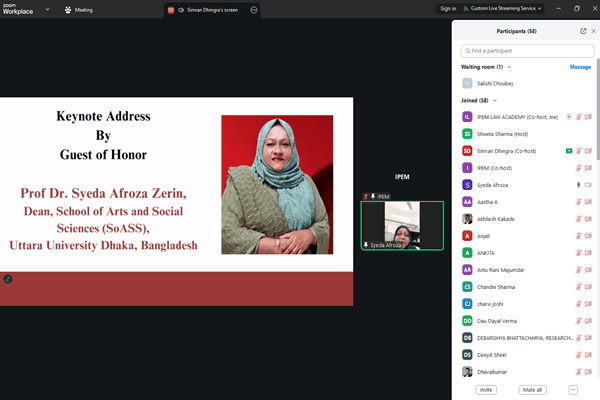This screenshot has height=400, width=600.
Task: Close the Participants panel
Action: pyautogui.click(x=593, y=31)
